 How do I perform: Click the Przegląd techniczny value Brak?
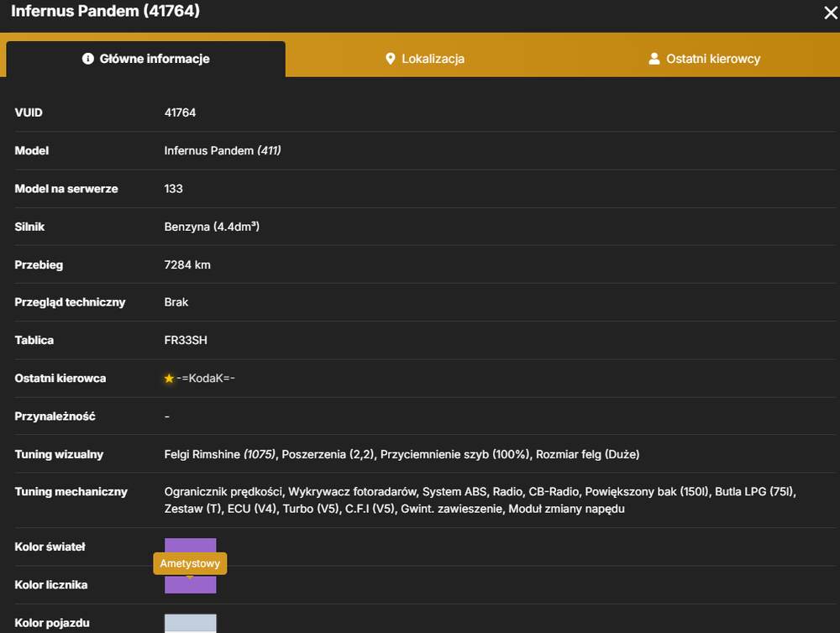pyautogui.click(x=176, y=302)
